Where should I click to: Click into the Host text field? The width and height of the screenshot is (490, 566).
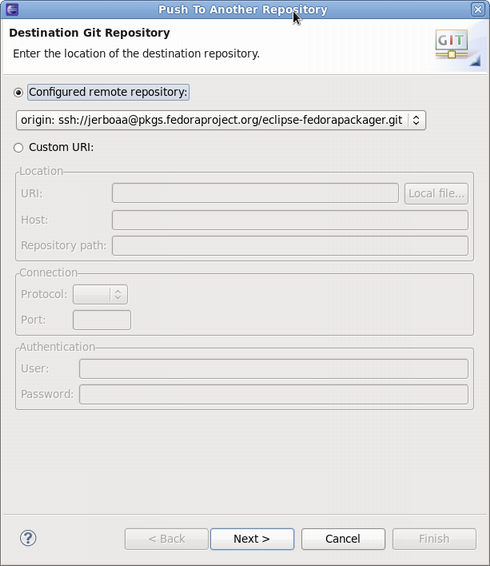[x=290, y=220]
